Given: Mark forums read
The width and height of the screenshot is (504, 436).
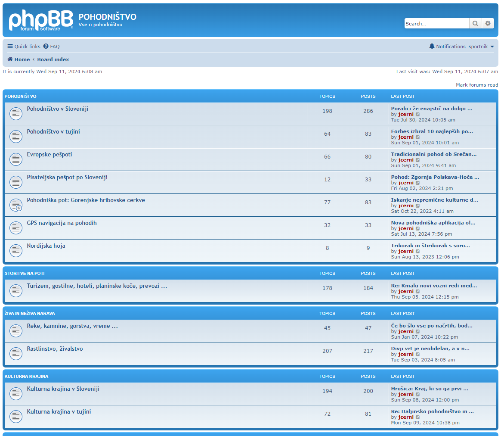Looking at the screenshot, I should coord(477,85).
